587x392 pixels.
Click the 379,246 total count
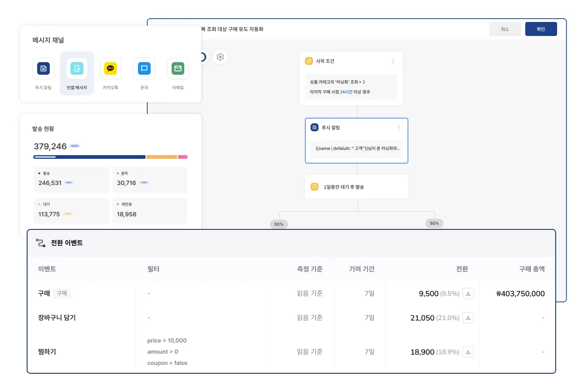click(x=50, y=146)
